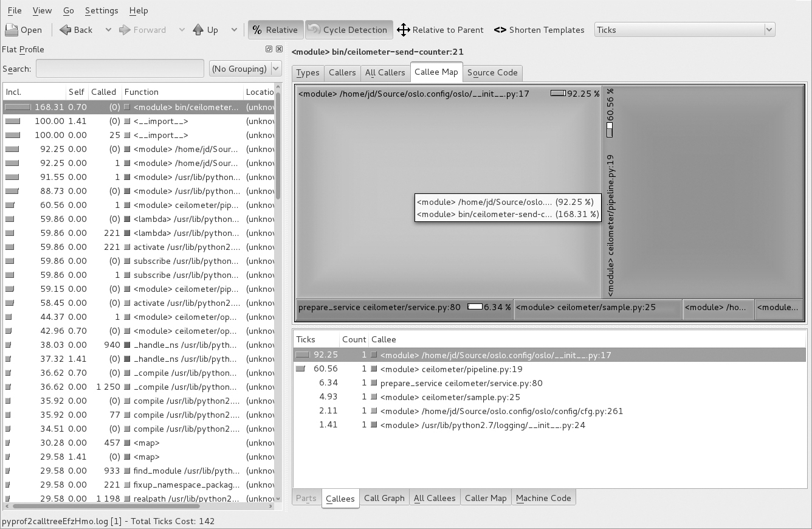
Task: Open the Settings menu
Action: 101,10
